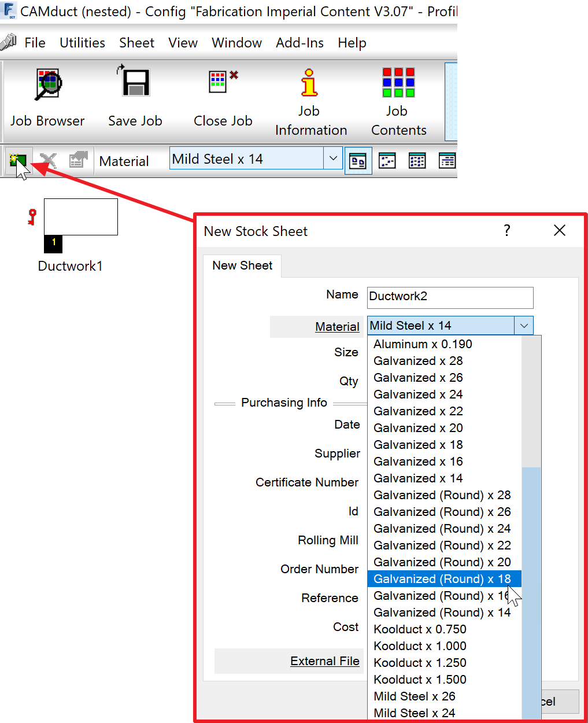588x723 pixels.
Task: Select the second sheet view mode icon
Action: [387, 161]
